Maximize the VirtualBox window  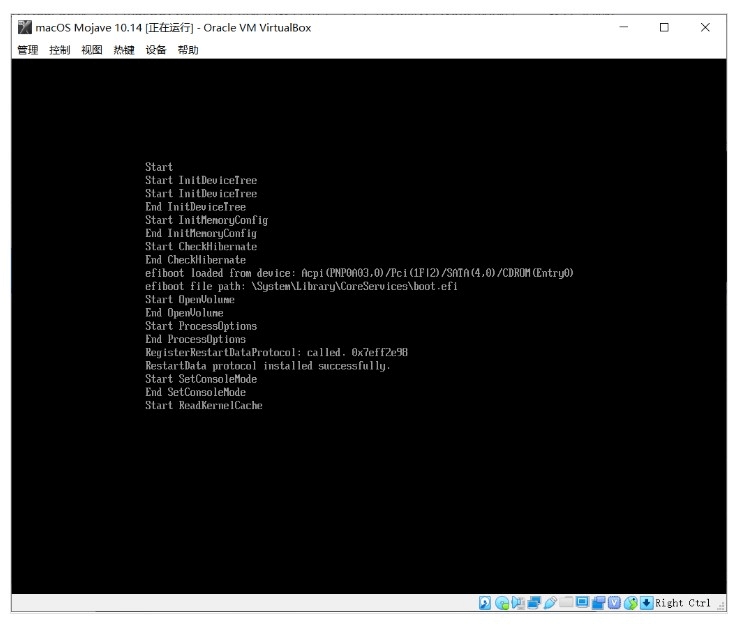663,27
